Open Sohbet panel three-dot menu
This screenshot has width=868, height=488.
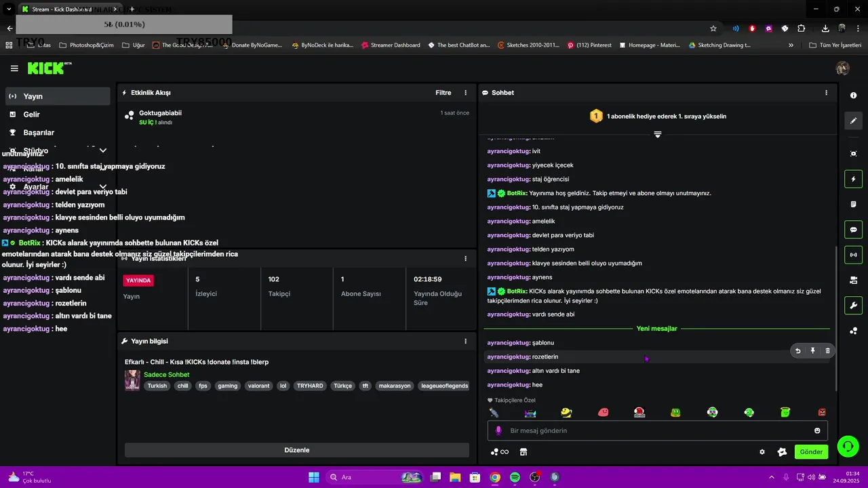click(826, 93)
